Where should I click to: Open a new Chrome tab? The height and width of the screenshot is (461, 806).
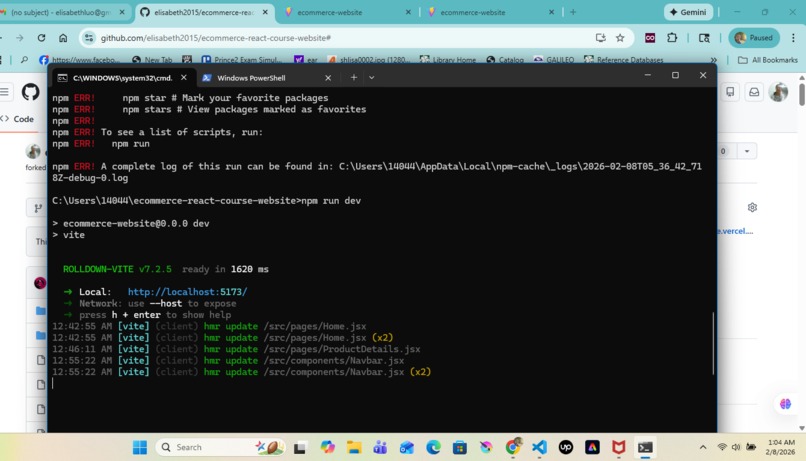(573, 12)
